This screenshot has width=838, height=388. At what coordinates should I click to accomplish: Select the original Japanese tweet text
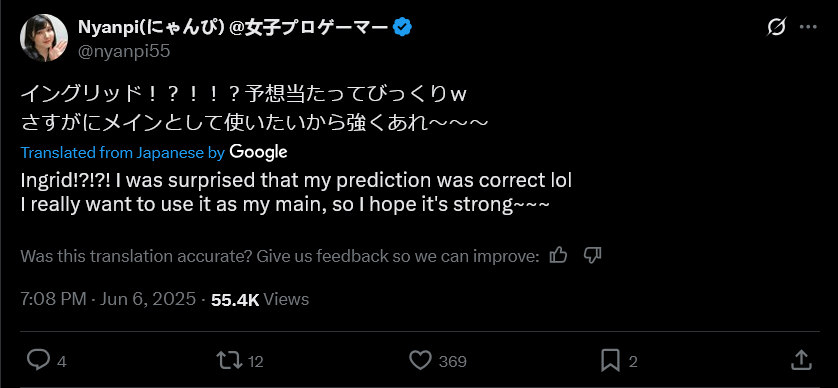[254, 109]
